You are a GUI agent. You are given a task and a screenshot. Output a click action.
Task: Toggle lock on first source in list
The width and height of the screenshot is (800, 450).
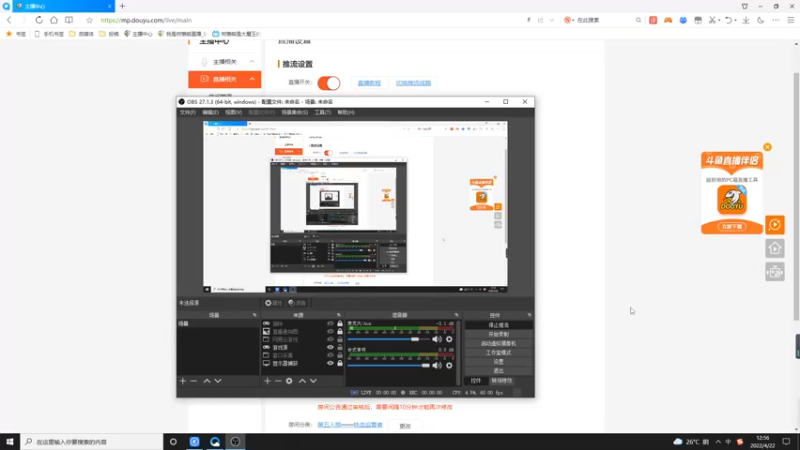tap(340, 323)
